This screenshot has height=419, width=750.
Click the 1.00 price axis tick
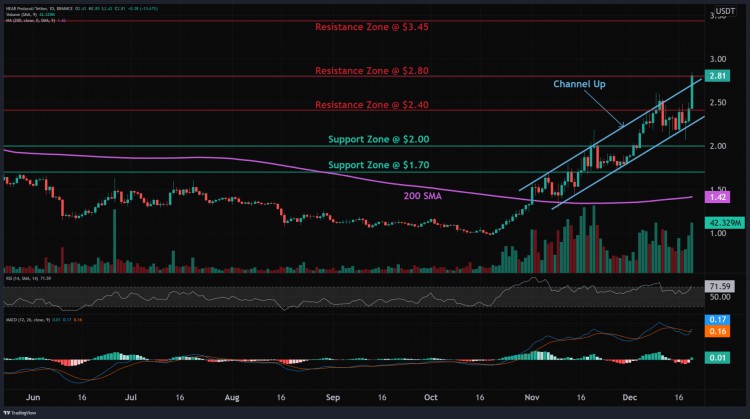coord(717,233)
